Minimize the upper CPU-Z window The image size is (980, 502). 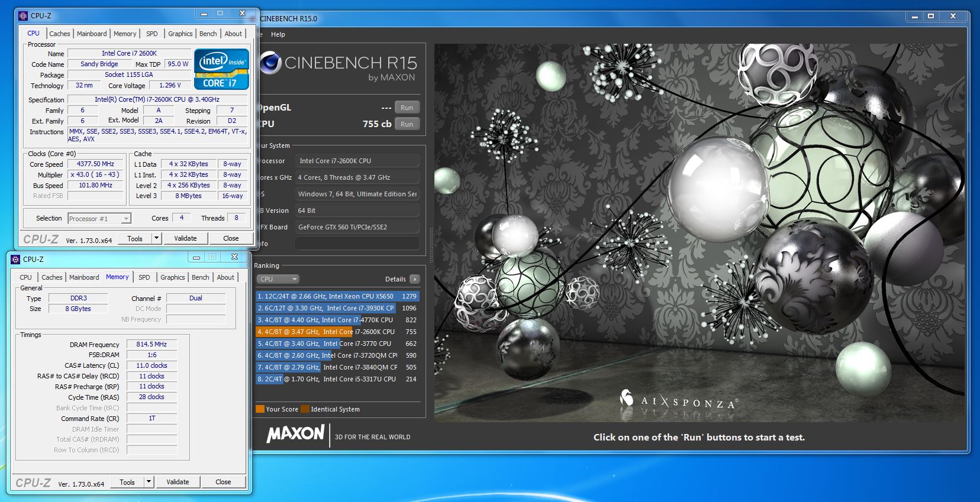tap(204, 14)
